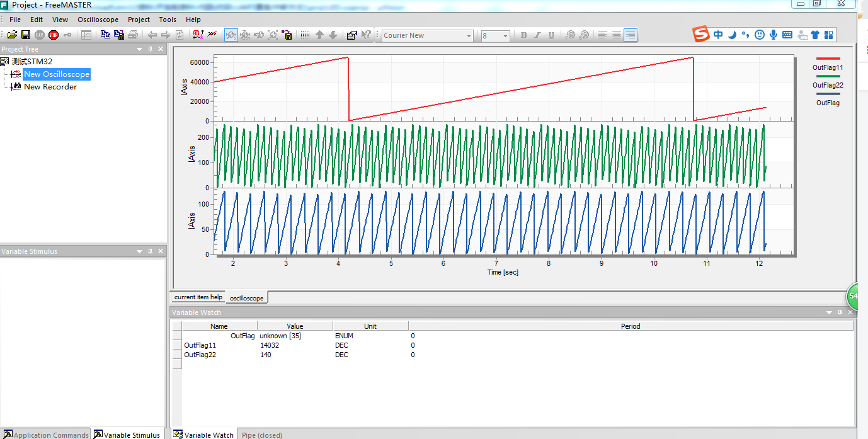Switch to the oscilloscope tab
Viewport: 868px width, 439px height.
point(246,297)
